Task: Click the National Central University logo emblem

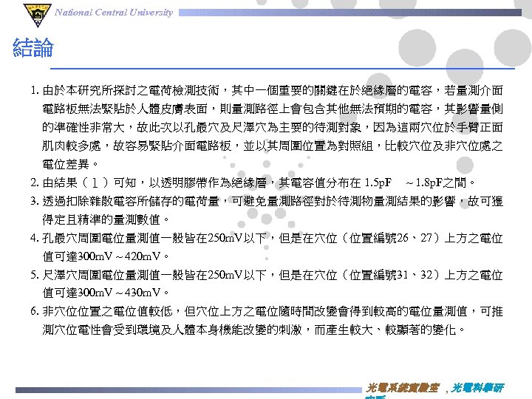Action: click(x=38, y=16)
